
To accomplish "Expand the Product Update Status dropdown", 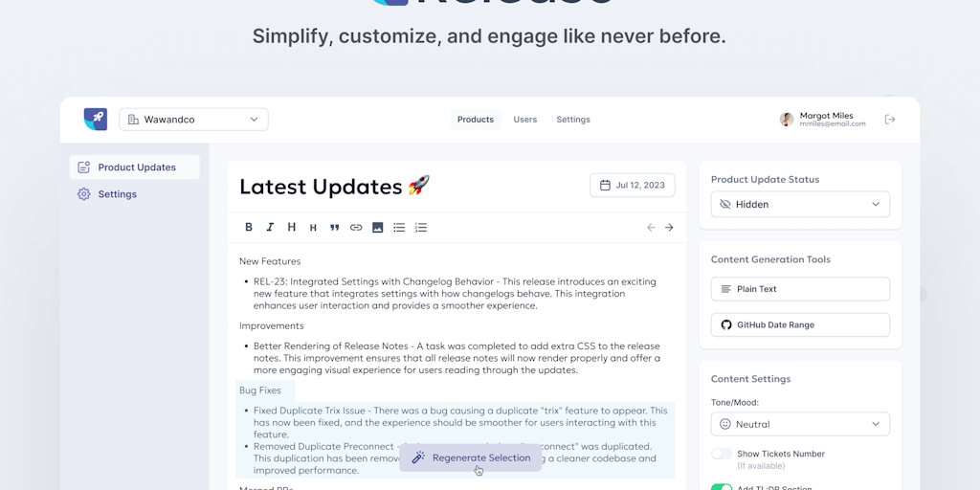I will (800, 204).
